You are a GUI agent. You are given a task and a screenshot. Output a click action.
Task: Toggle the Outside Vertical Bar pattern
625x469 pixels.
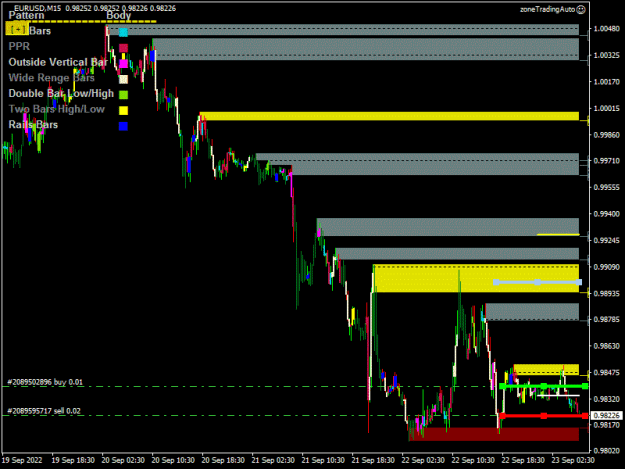pyautogui.click(x=58, y=62)
